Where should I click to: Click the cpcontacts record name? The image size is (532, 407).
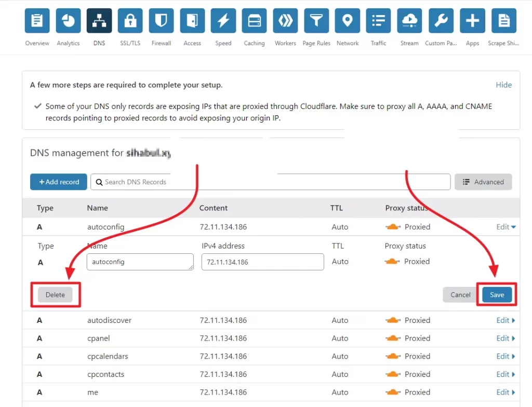pyautogui.click(x=106, y=374)
